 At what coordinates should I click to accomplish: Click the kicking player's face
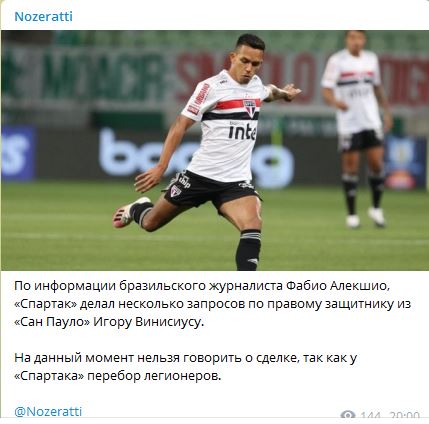[x=249, y=63]
